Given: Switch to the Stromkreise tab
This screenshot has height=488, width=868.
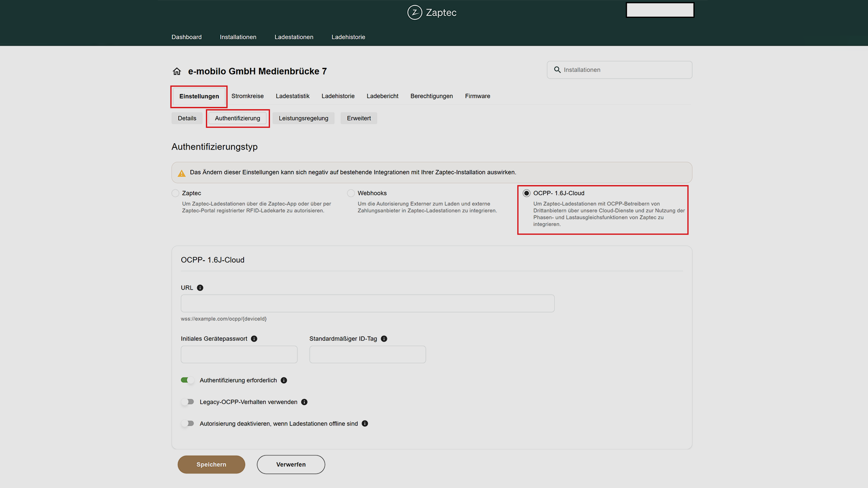Looking at the screenshot, I should click(x=247, y=96).
